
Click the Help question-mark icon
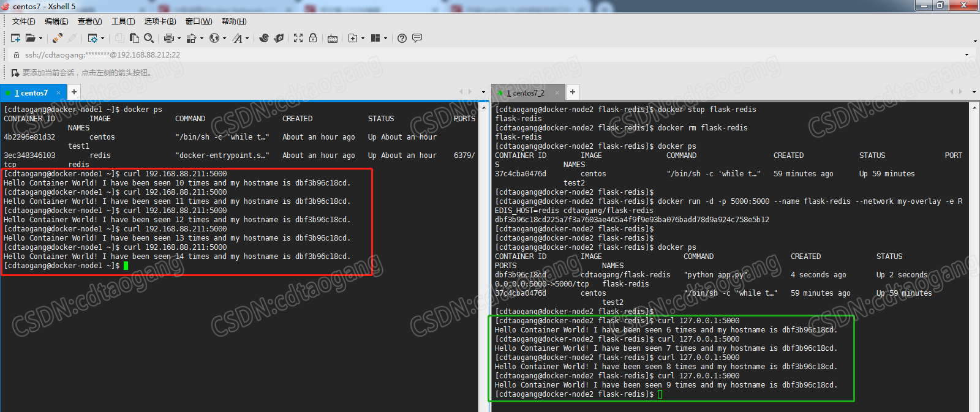(402, 38)
